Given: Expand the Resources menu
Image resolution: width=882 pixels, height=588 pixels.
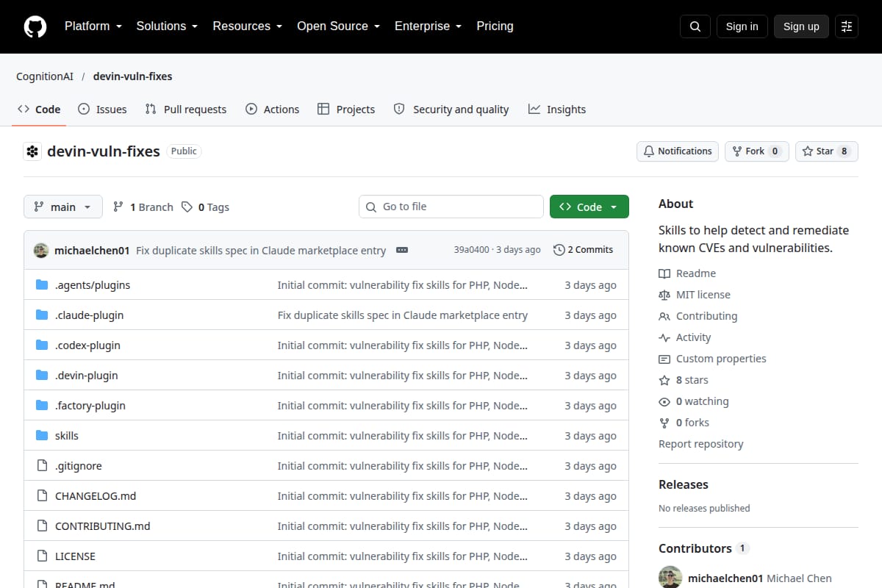Looking at the screenshot, I should (248, 26).
